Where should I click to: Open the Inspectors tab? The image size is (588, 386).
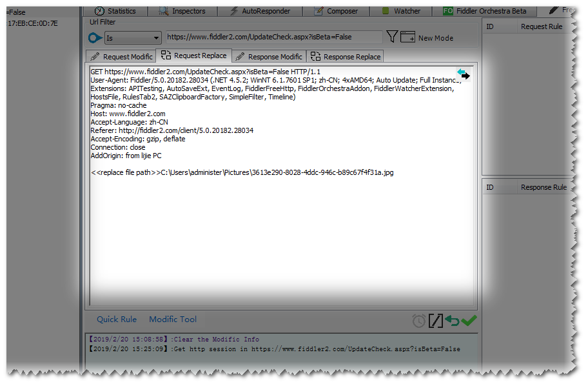(182, 11)
